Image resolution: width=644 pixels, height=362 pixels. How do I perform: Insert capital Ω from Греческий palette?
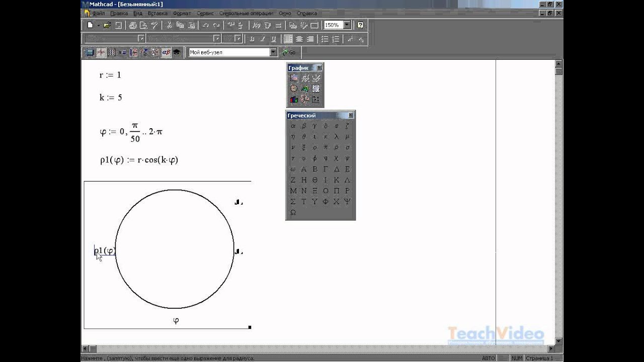[x=293, y=212]
